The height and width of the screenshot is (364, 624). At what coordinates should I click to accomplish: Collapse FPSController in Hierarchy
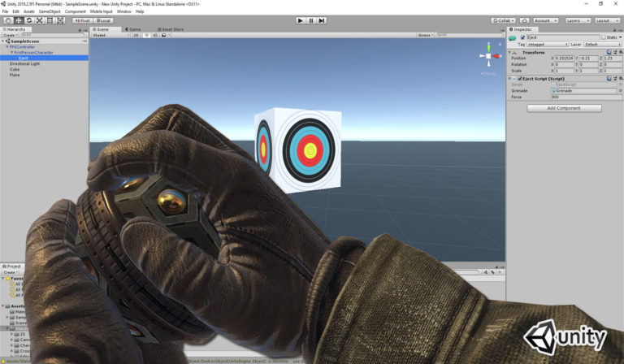coord(7,46)
